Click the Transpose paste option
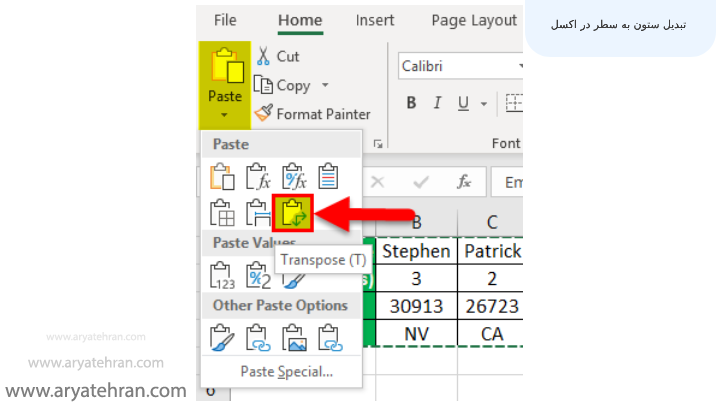 coord(294,212)
